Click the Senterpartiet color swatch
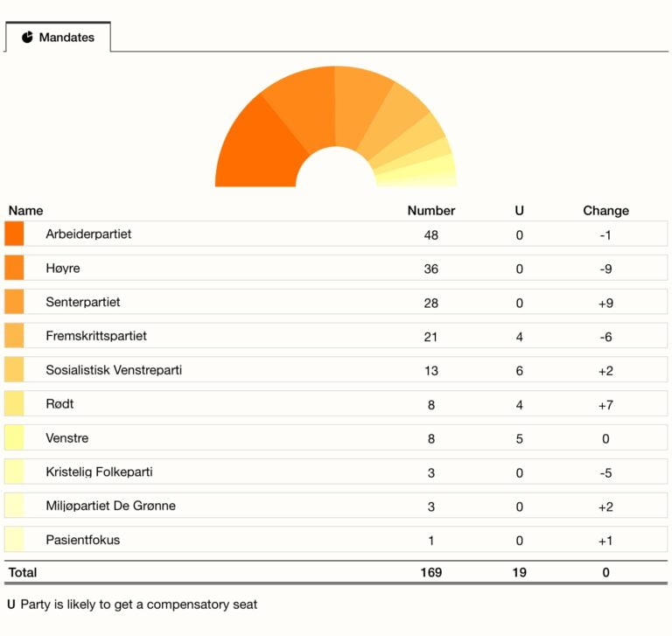This screenshot has width=672, height=636. coord(14,302)
